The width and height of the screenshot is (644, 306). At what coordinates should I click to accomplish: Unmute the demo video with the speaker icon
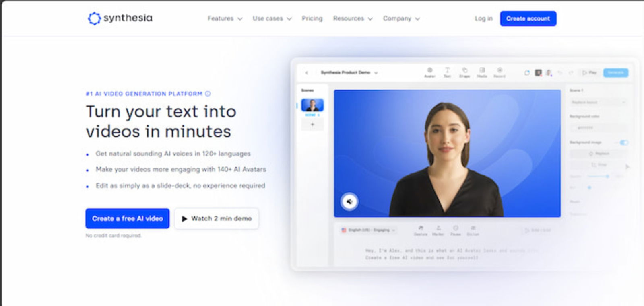pos(349,201)
